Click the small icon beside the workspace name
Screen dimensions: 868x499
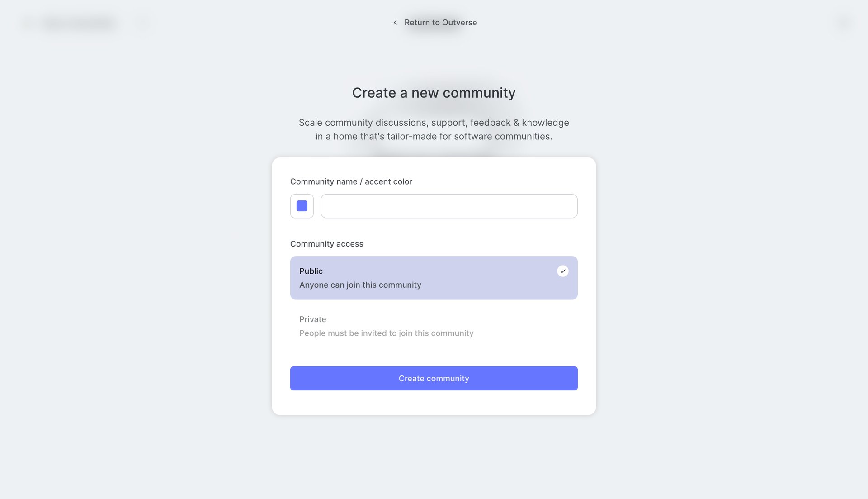click(142, 23)
